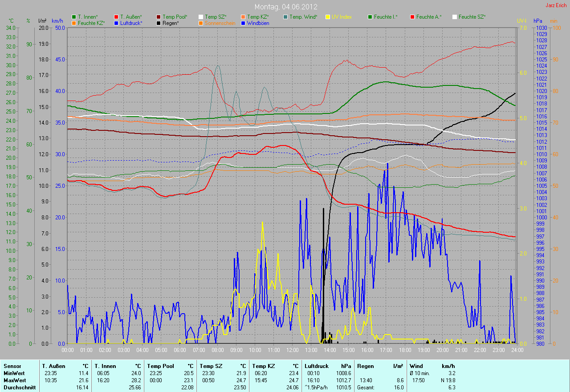Click the Feuchte A. legend label
Viewport: 570px width, 392px height.
[x=430, y=17]
